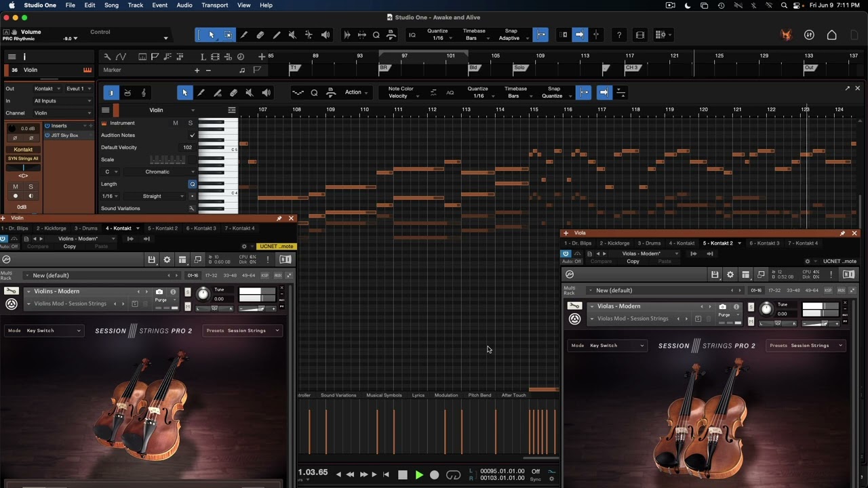868x488 pixels.
Task: Open track inspector info icon
Action: (24, 57)
